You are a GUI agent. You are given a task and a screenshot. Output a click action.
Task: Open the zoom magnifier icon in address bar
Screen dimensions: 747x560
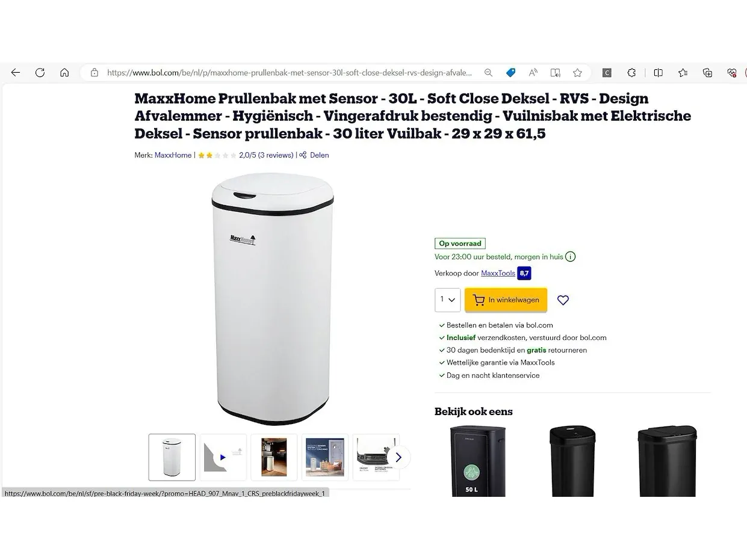488,73
